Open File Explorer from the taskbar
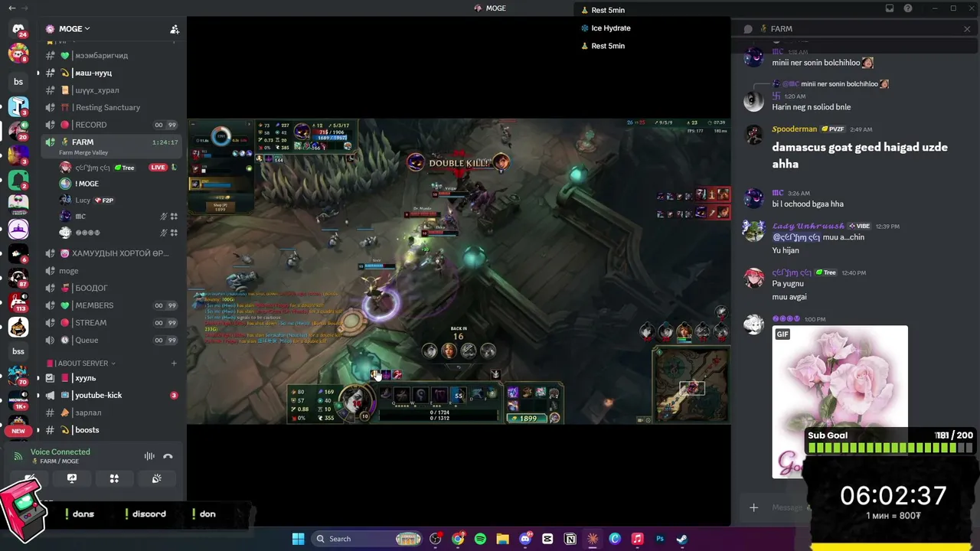This screenshot has height=551, width=980. click(x=502, y=539)
